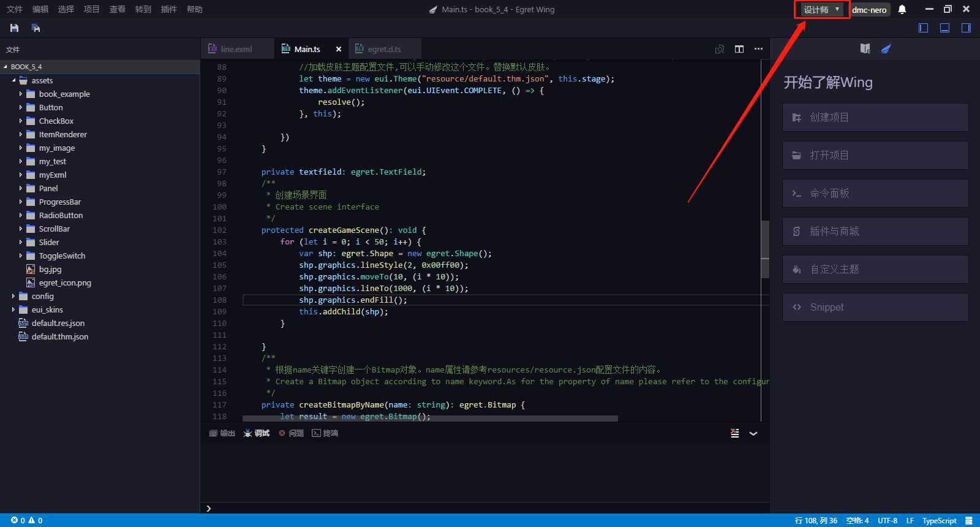Change indentation 空格: 4 setting
Viewport: 980px width, 527px height.
(857, 520)
